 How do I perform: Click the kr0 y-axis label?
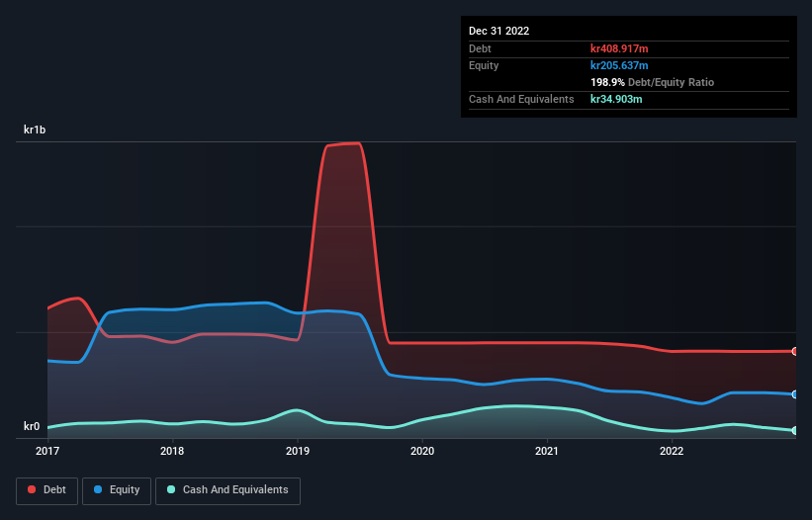pos(32,426)
